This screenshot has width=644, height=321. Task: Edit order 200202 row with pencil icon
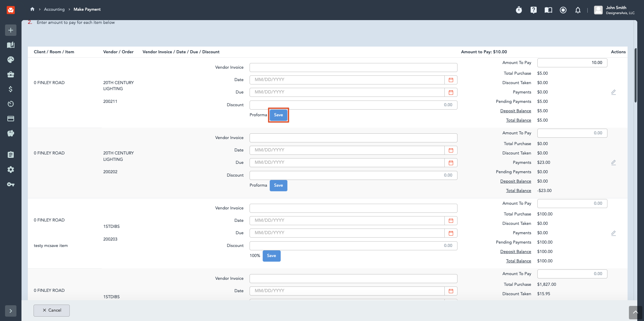[613, 163]
